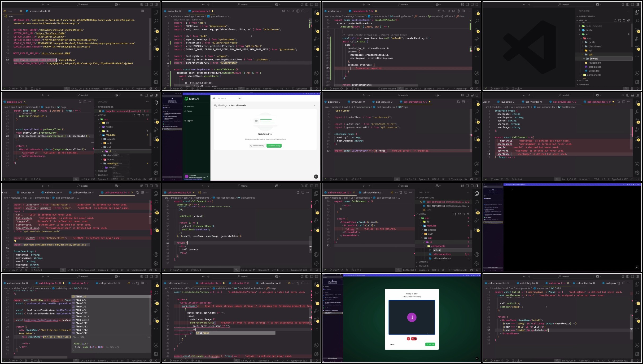This screenshot has height=364, width=643.
Task: Toggle primary sidebar in stream-video.ts window title bar
Action: pos(147,5)
